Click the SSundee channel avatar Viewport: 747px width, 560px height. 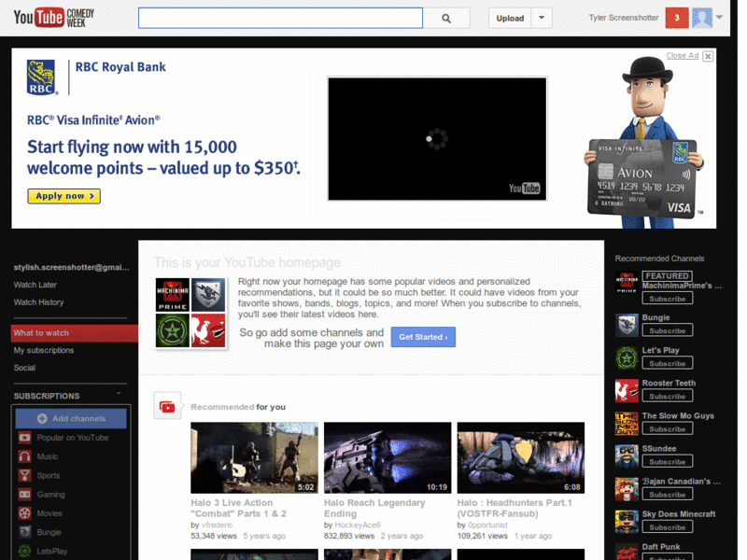627,456
